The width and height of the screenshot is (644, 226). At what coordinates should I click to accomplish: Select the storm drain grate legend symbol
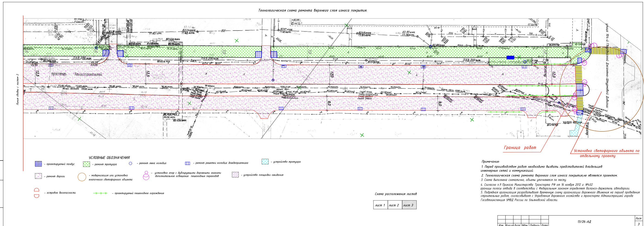(x=187, y=163)
